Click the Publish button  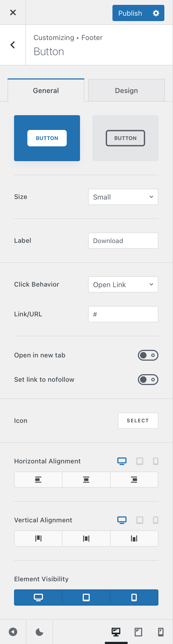point(130,13)
